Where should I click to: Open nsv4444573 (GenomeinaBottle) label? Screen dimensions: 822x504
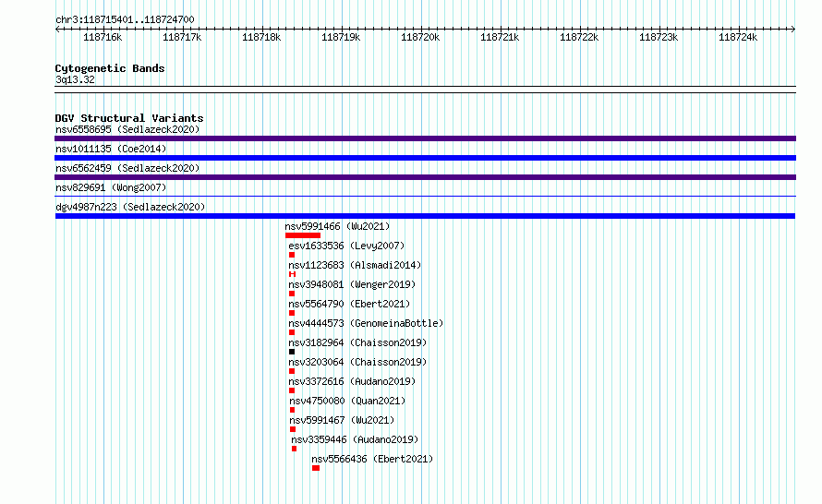point(366,323)
